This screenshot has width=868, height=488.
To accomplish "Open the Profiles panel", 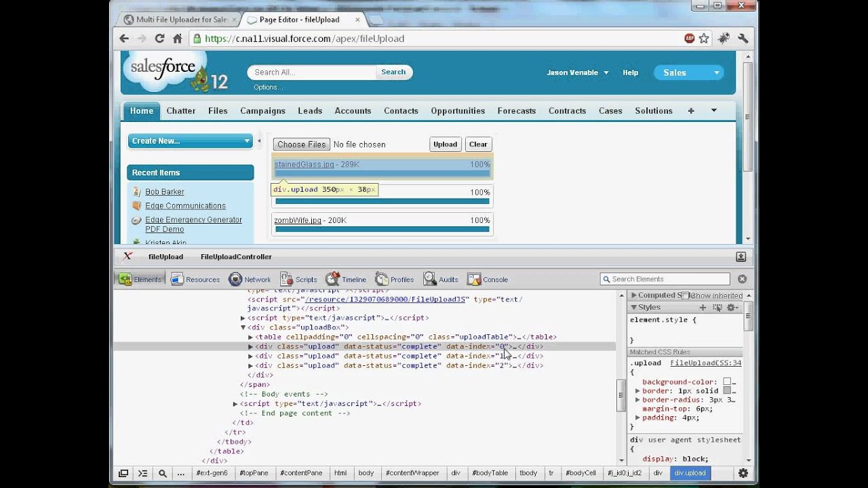I will (394, 279).
